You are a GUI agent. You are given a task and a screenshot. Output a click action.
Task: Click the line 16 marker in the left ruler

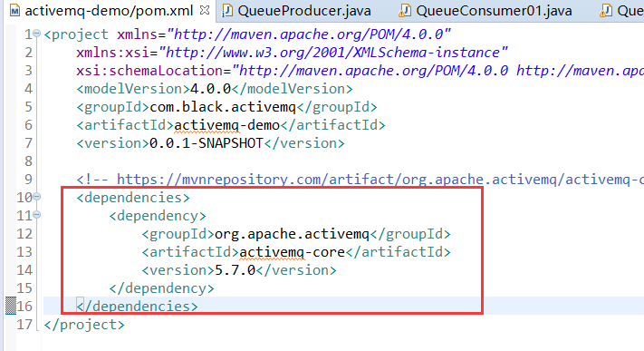pyautogui.click(x=11, y=306)
